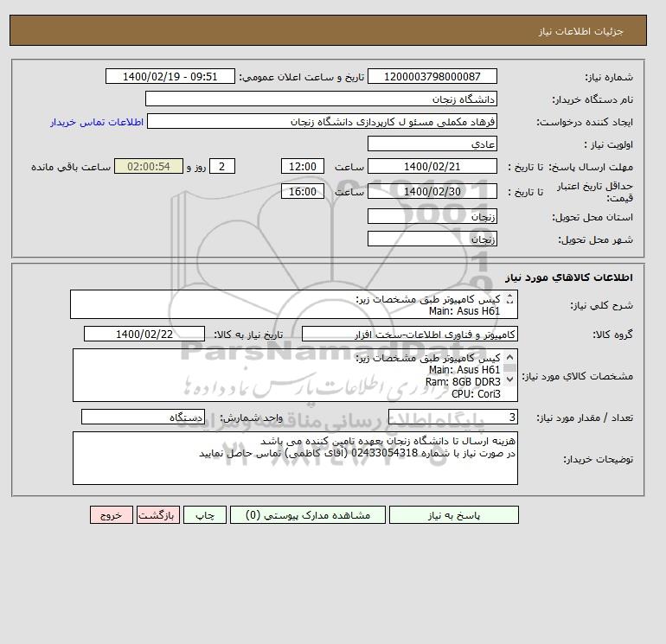Click price validity date 1400/02/30
The image size is (666, 644).
432,191
